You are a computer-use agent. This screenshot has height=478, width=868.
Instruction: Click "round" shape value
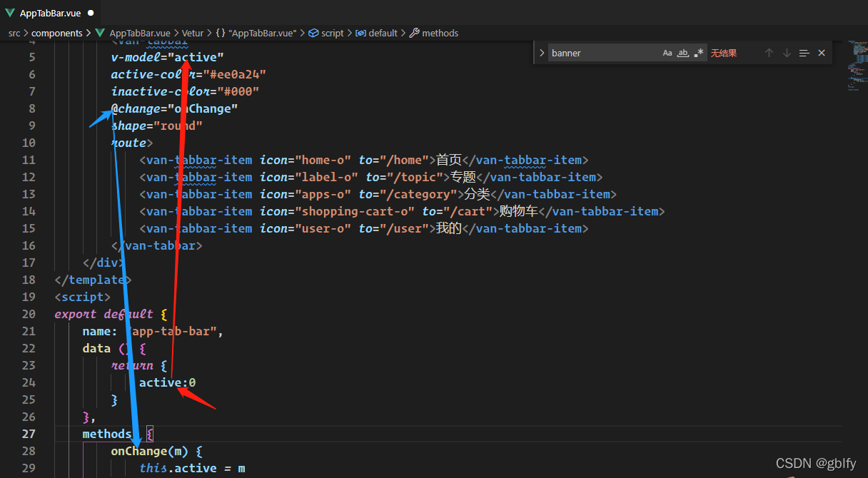pyautogui.click(x=178, y=126)
